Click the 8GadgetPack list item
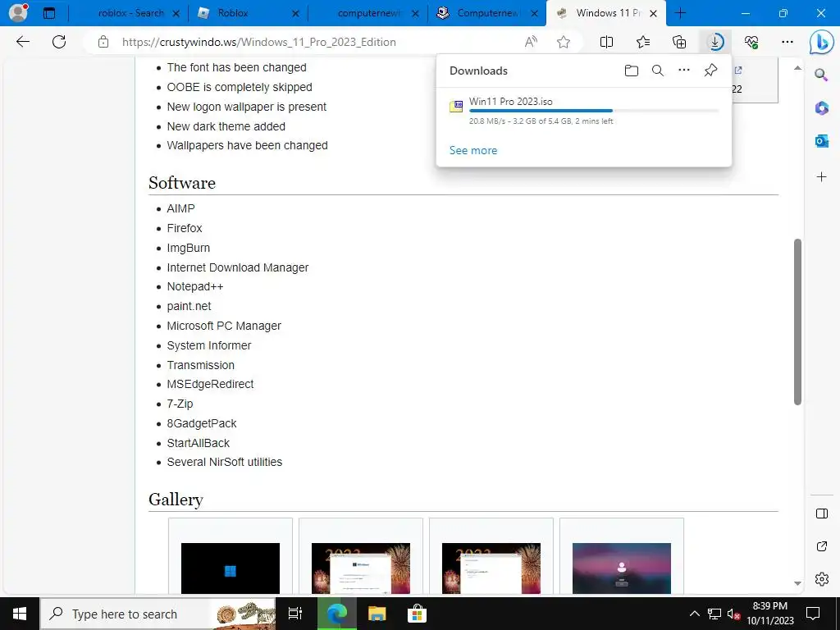Viewport: 840px width, 630px height. [x=202, y=423]
